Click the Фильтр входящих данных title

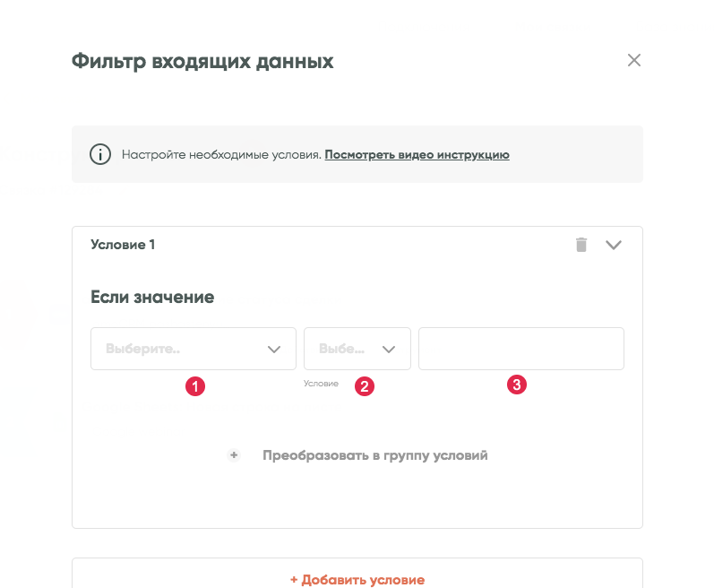coord(202,62)
